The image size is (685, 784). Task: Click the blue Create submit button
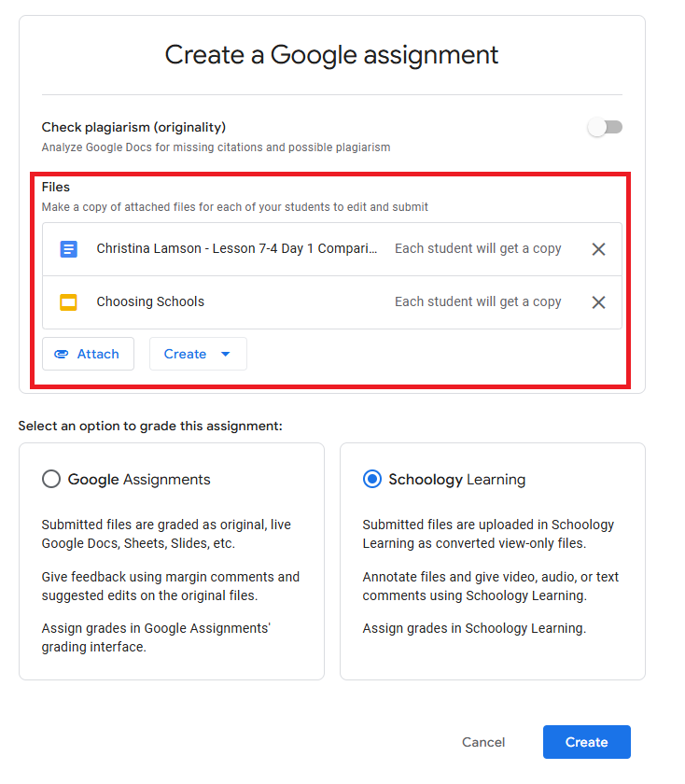coord(586,742)
